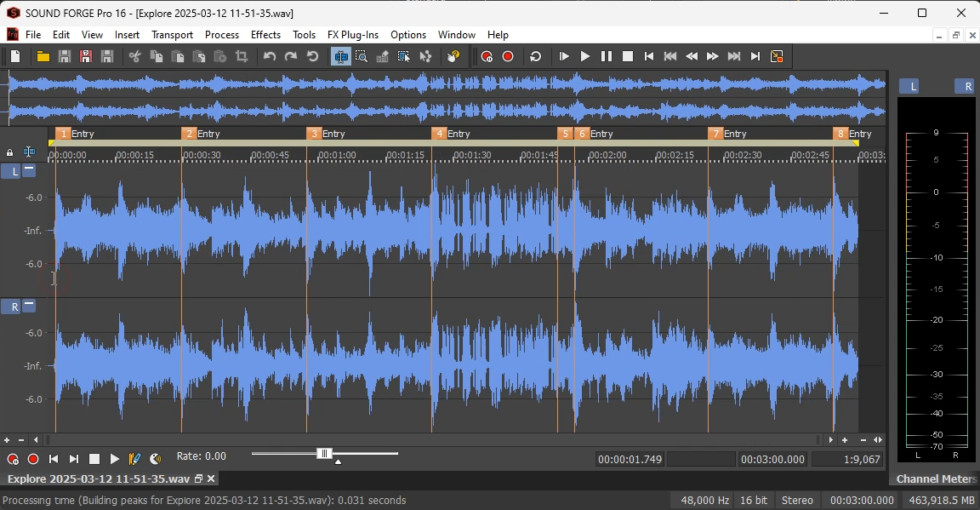Toggle the lock icon beside the time ruler
The height and width of the screenshot is (510, 980).
pyautogui.click(x=10, y=152)
